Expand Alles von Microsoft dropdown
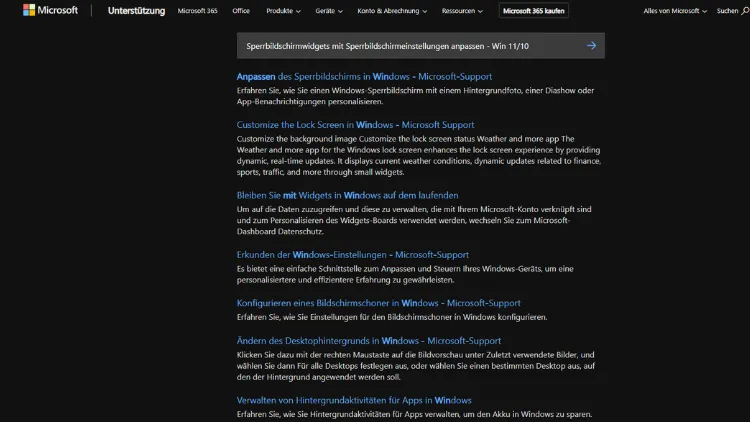This screenshot has width=750, height=422. (x=675, y=11)
